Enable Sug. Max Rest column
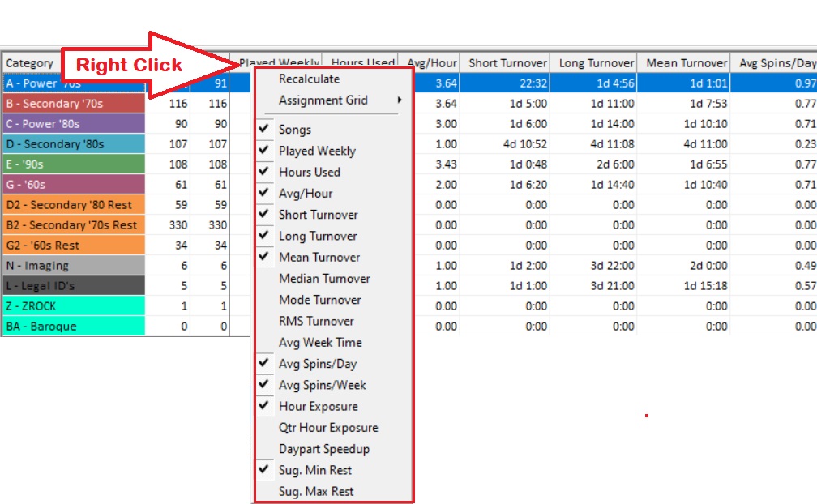Screen dimensions: 817x504 (316, 491)
